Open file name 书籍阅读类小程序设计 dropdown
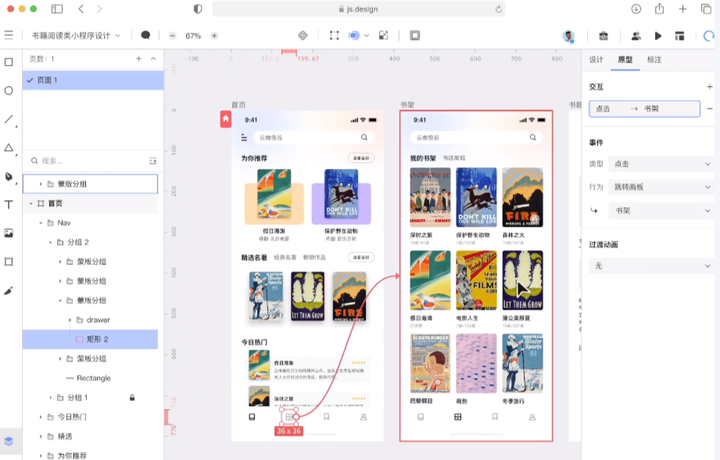The height and width of the screenshot is (460, 720). (x=76, y=35)
